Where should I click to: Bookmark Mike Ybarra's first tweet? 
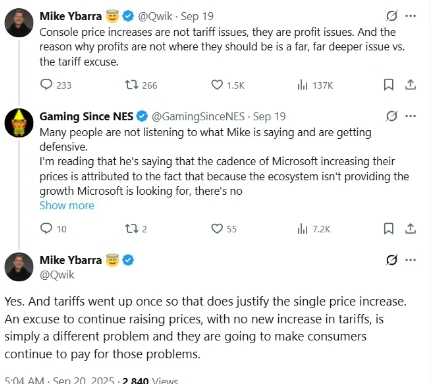[389, 85]
